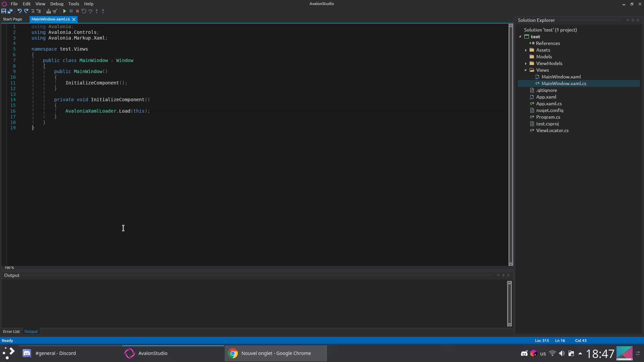644x362 pixels.
Task: Open the Debug menu
Action: [x=56, y=4]
